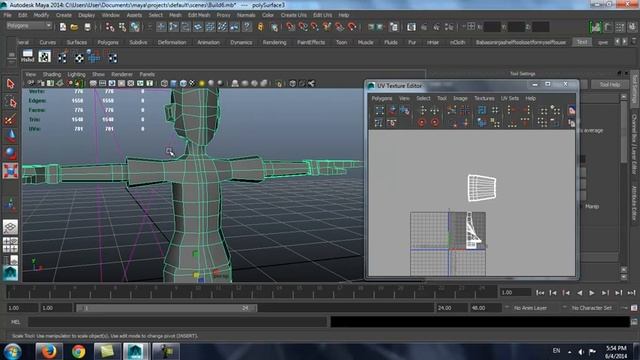Toggle the viewport grid icon
This screenshot has height=360, width=640.
coord(93,83)
